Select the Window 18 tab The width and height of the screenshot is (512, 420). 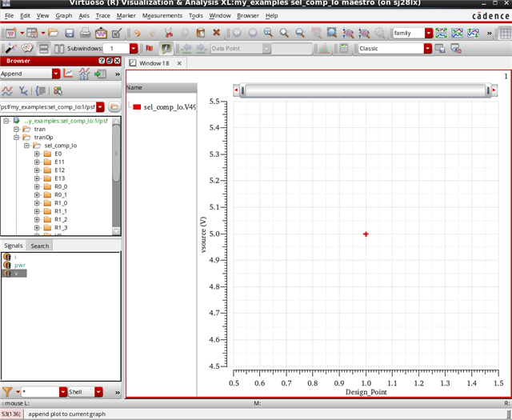[x=154, y=63]
